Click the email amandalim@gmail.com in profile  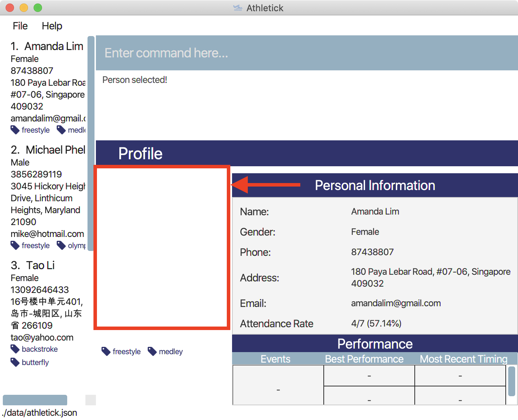[x=396, y=303]
